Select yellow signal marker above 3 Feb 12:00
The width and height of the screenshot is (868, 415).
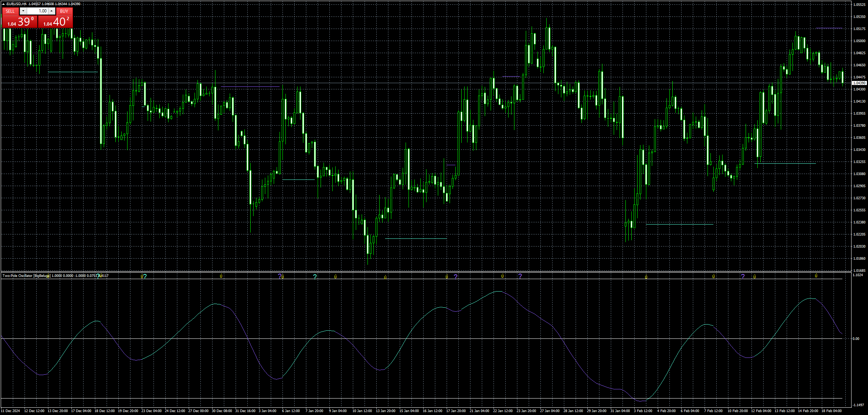pyautogui.click(x=646, y=277)
